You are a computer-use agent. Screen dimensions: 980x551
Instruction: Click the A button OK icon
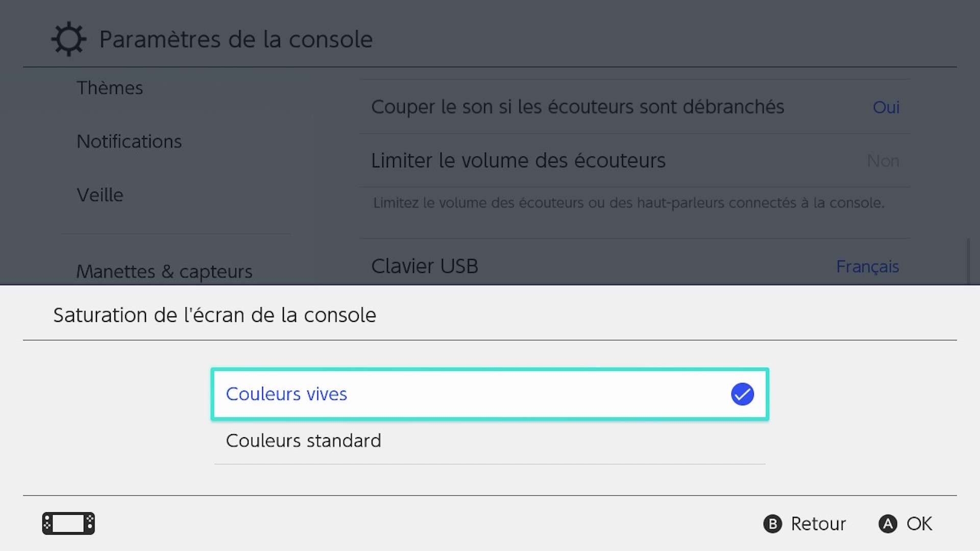pyautogui.click(x=888, y=524)
